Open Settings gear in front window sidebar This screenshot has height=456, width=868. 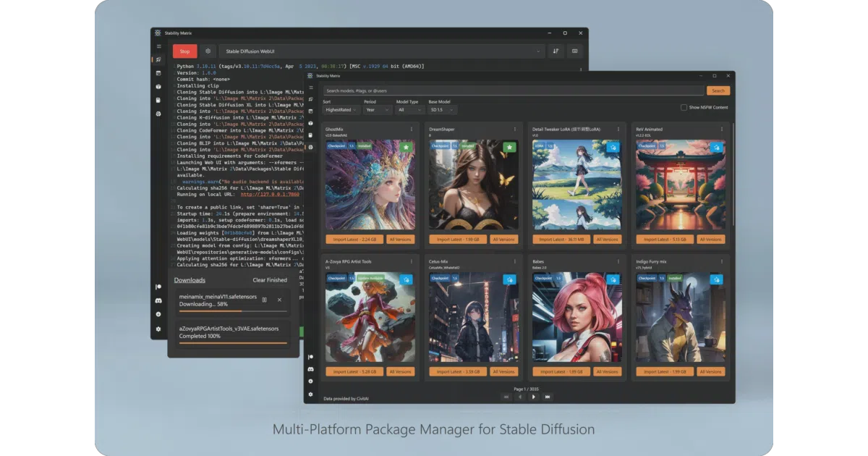click(311, 394)
